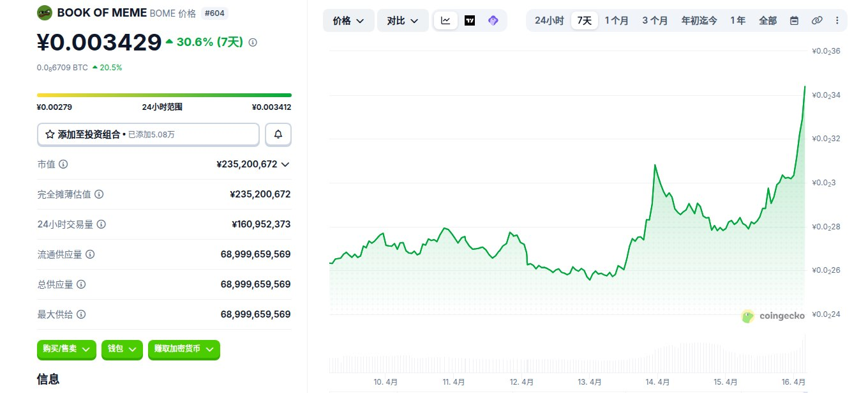The height and width of the screenshot is (393, 868).
Task: Expand the market cap value chevron
Action: [285, 164]
